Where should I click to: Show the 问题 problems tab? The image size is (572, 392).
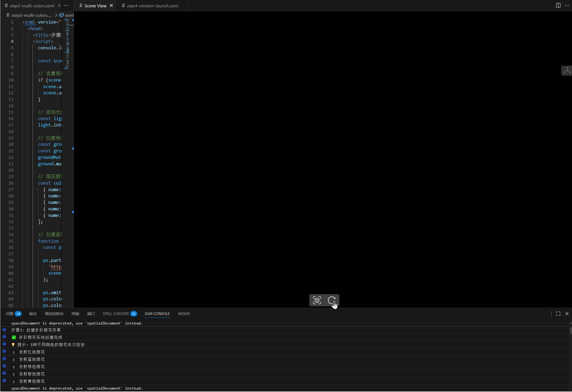[10, 314]
